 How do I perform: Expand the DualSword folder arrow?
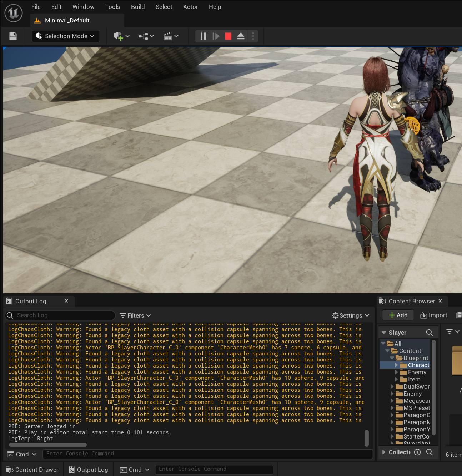pyautogui.click(x=392, y=386)
